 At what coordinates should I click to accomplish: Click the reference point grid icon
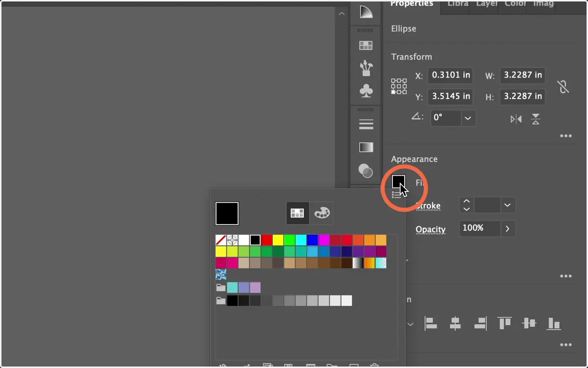(x=399, y=86)
